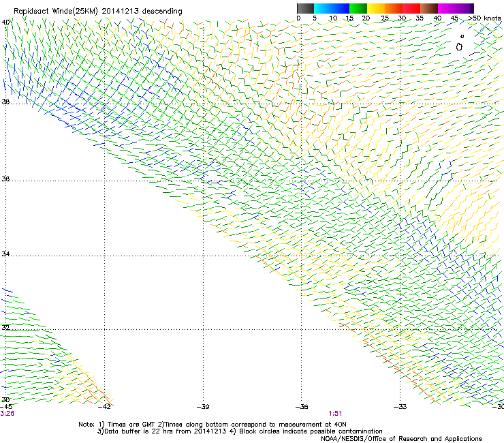Click the gray 0-5 knots legend segment
This screenshot has height=443, width=504.
pos(305,8)
